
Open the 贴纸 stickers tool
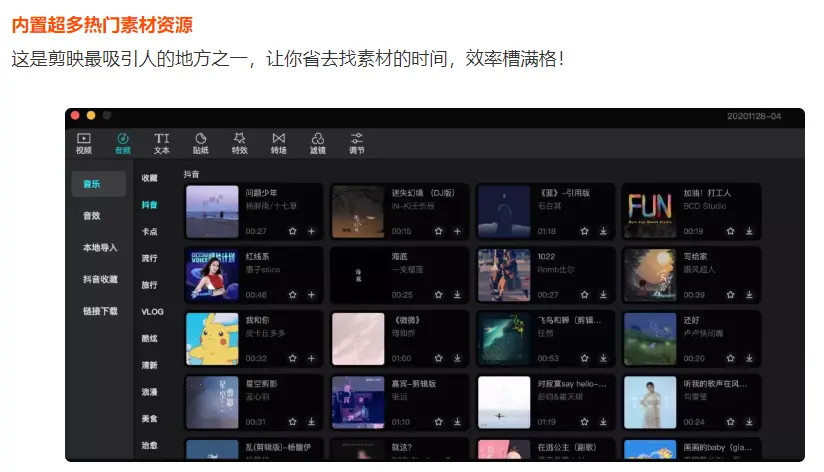tap(200, 143)
